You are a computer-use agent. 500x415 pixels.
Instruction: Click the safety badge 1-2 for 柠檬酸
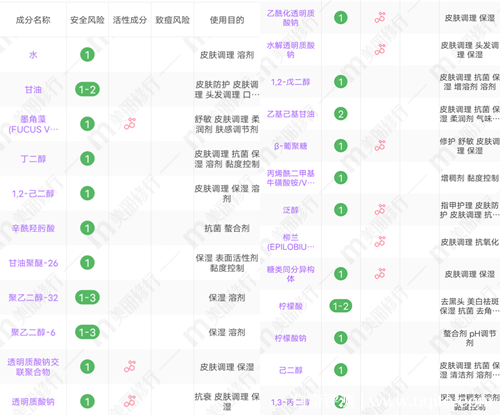coord(341,306)
